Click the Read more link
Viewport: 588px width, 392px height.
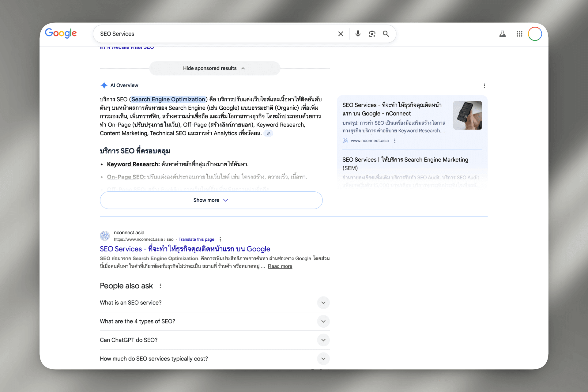[280, 266]
